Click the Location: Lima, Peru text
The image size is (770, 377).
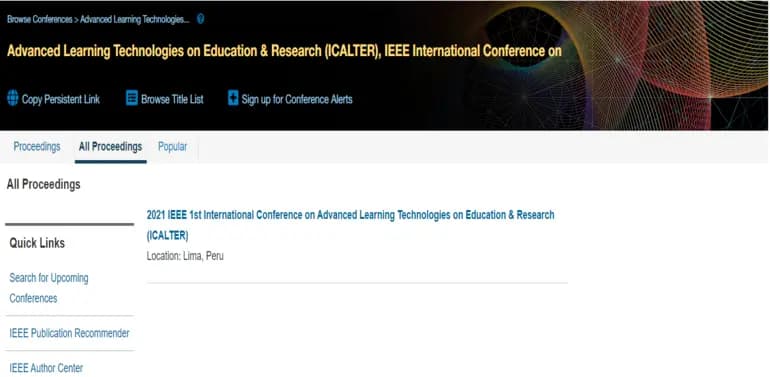[185, 256]
